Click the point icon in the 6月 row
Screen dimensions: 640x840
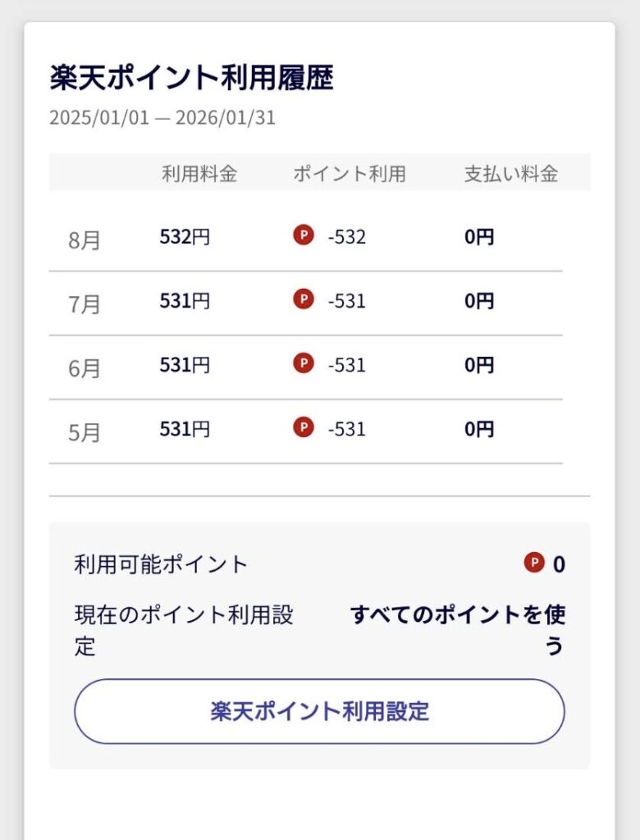[304, 363]
